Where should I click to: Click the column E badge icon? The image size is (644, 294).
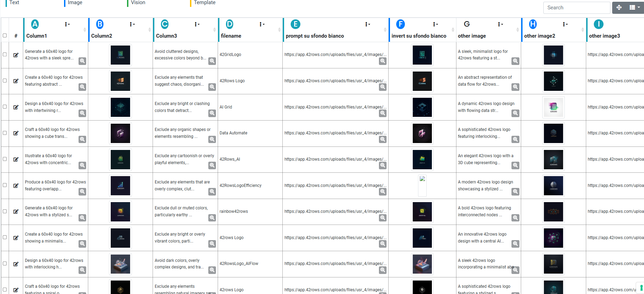(x=295, y=24)
